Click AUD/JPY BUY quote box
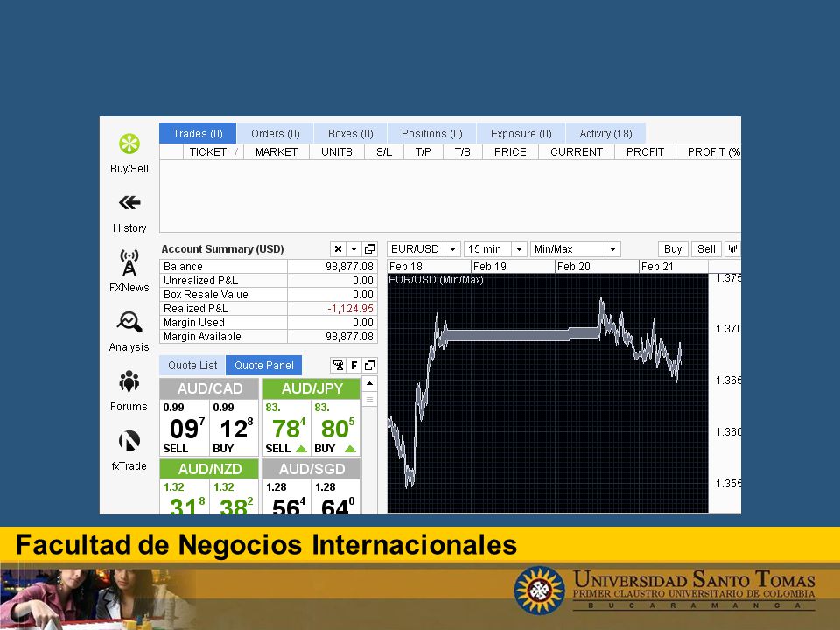 335,428
